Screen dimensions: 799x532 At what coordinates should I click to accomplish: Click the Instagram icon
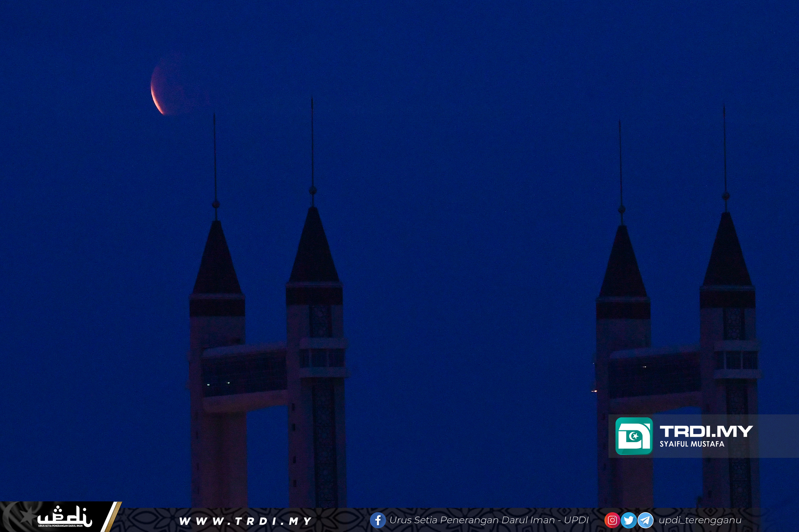pyautogui.click(x=612, y=520)
